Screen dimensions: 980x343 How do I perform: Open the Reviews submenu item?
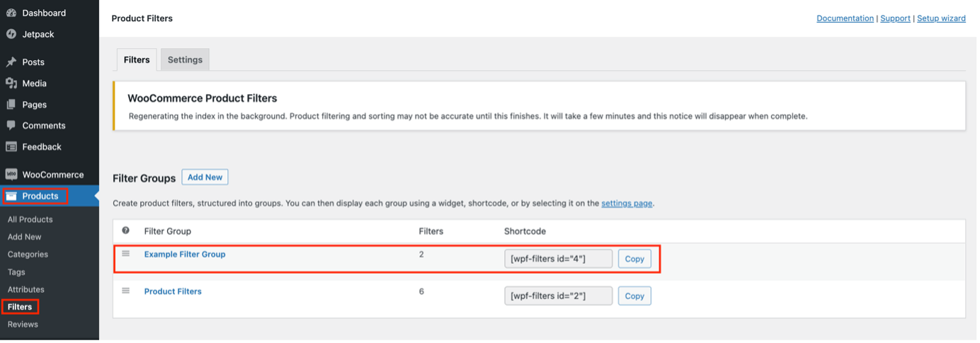tap(23, 325)
